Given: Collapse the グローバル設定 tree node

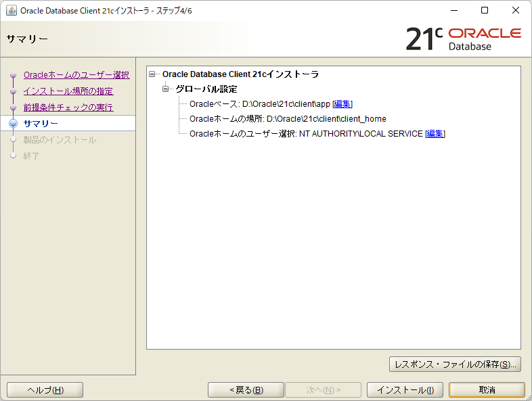Looking at the screenshot, I should coord(166,89).
